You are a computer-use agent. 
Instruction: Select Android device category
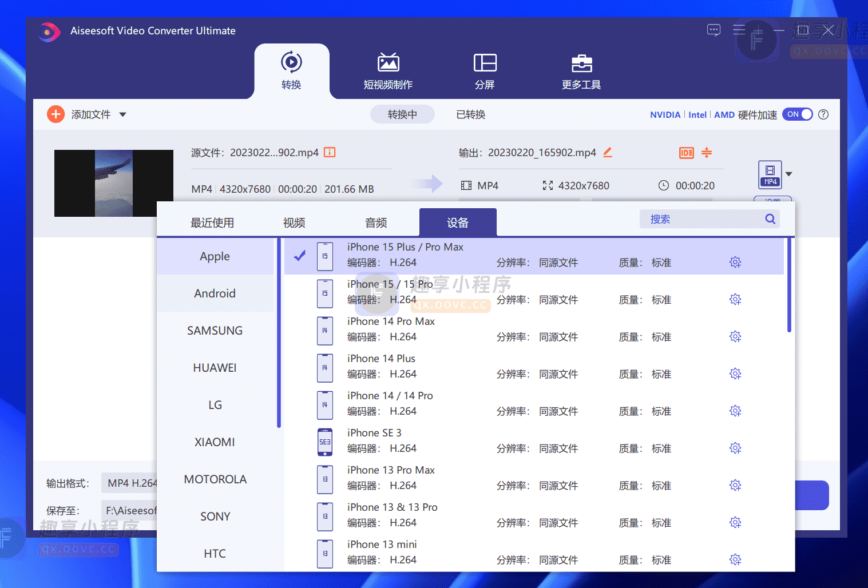(215, 293)
